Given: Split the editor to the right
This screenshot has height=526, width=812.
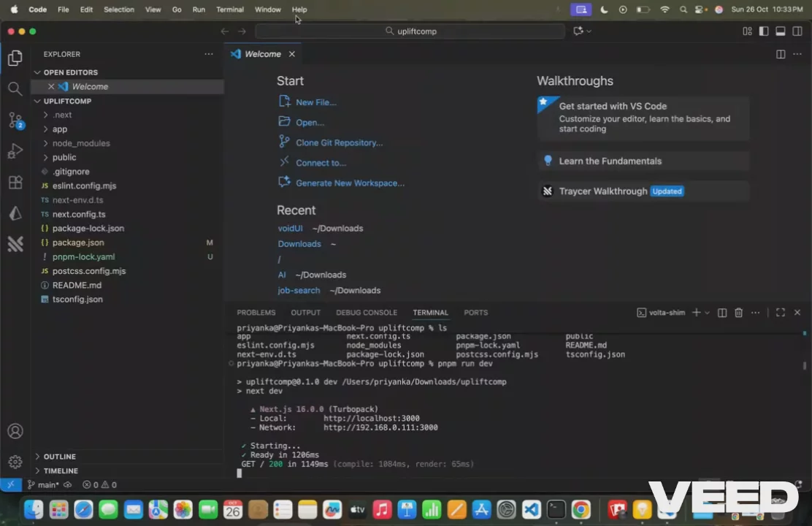Looking at the screenshot, I should pos(781,54).
